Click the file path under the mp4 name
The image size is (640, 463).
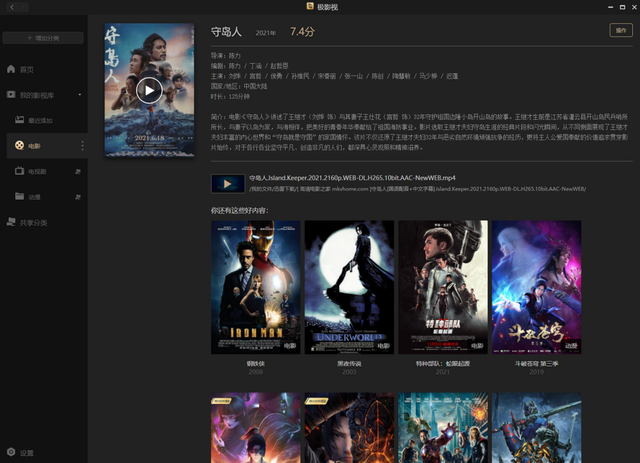[417, 189]
